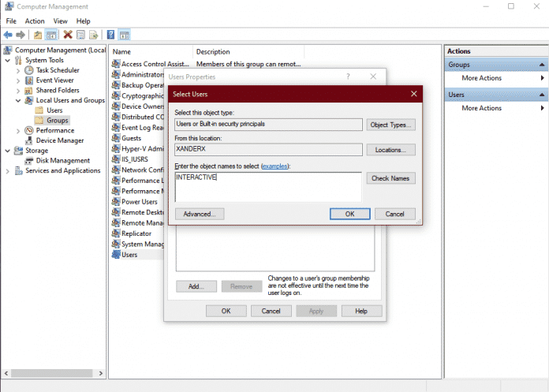Click the Back arrow in the toolbar
This screenshot has width=549, height=392.
(8, 35)
